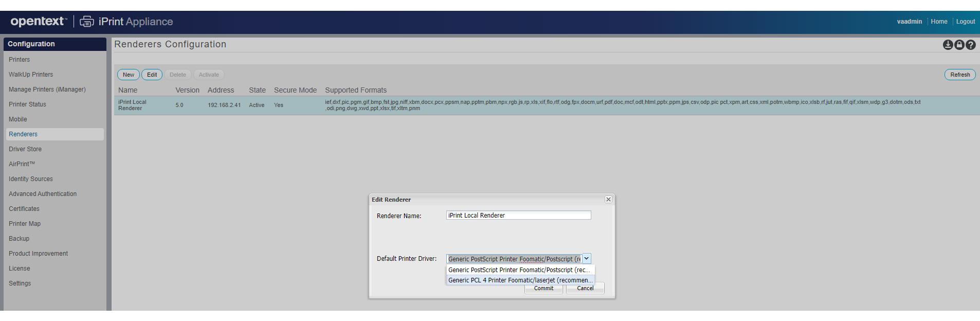The height and width of the screenshot is (321, 980).
Task: Open Settings from the sidebar
Action: 20,283
